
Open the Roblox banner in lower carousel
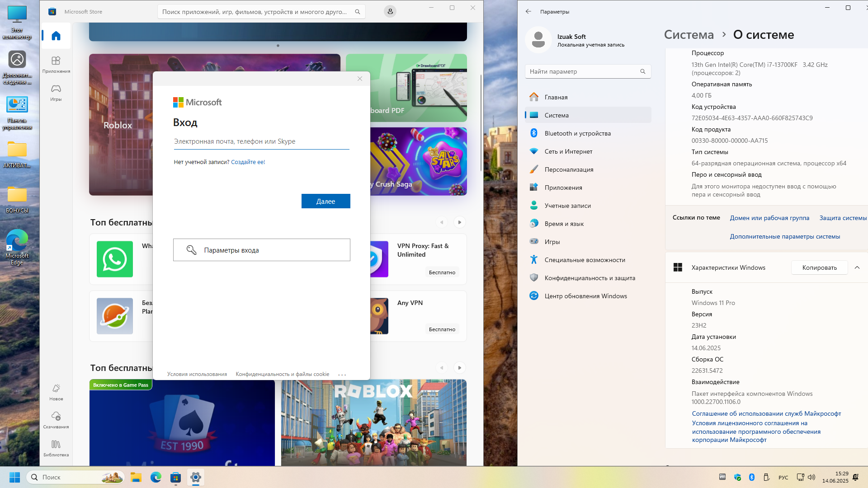coord(373,422)
